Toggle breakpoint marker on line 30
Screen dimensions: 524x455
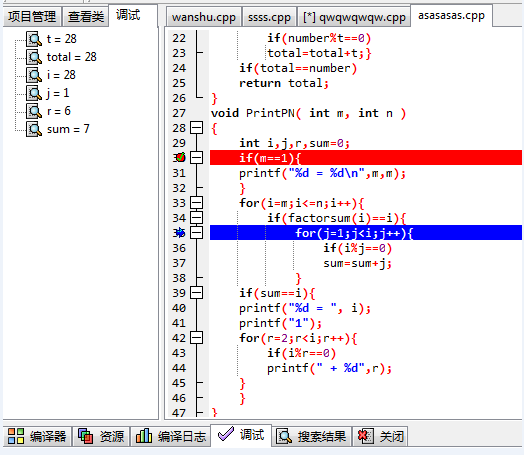tap(180, 157)
